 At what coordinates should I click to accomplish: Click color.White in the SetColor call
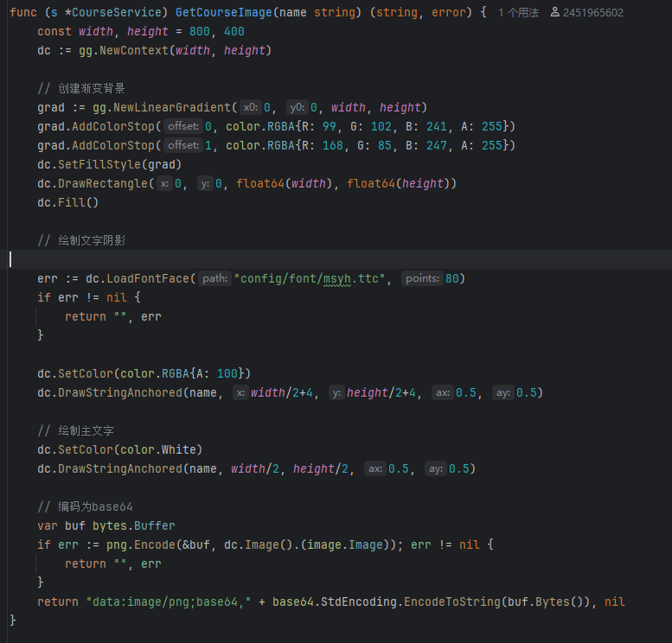(157, 449)
